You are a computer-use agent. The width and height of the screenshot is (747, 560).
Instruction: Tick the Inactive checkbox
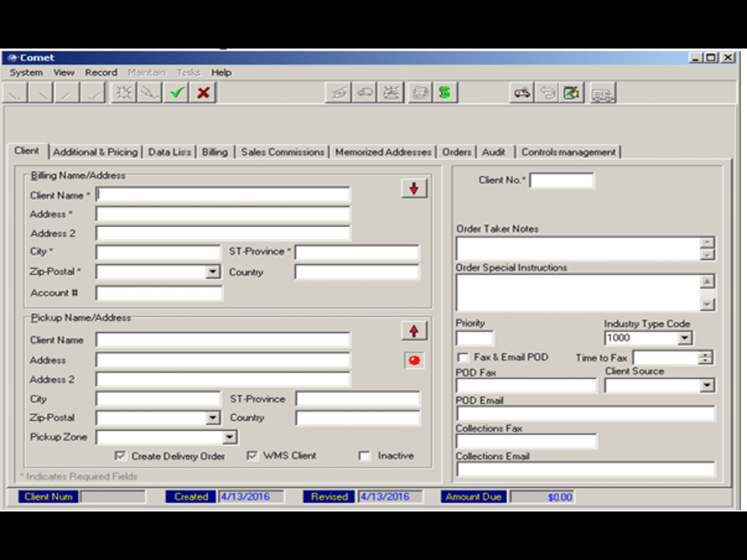point(365,455)
